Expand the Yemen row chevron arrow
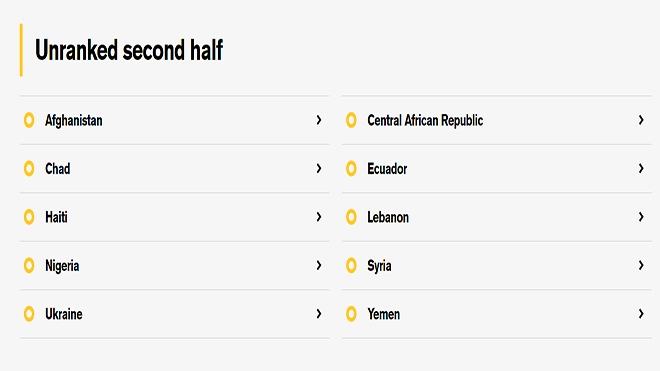 641,314
